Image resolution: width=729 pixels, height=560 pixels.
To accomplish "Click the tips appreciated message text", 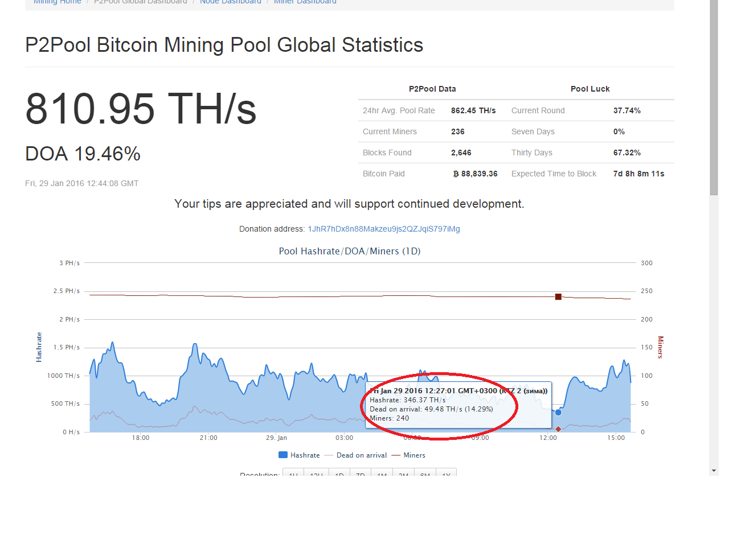I will (x=349, y=204).
